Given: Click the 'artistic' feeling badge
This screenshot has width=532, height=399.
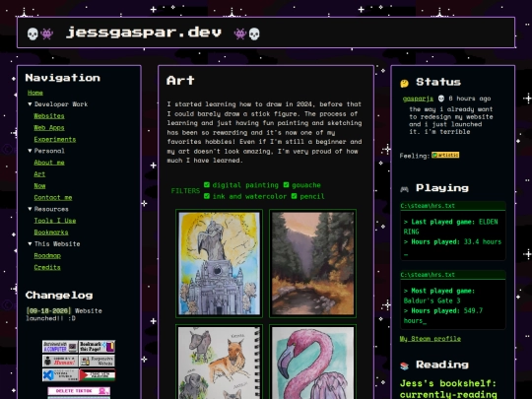Looking at the screenshot, I should pos(445,155).
